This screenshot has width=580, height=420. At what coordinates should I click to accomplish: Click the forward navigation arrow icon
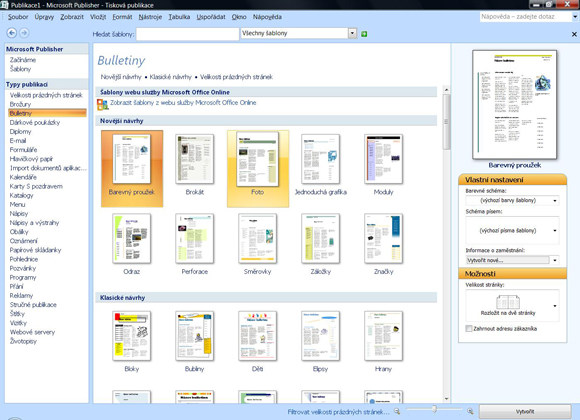pos(24,33)
